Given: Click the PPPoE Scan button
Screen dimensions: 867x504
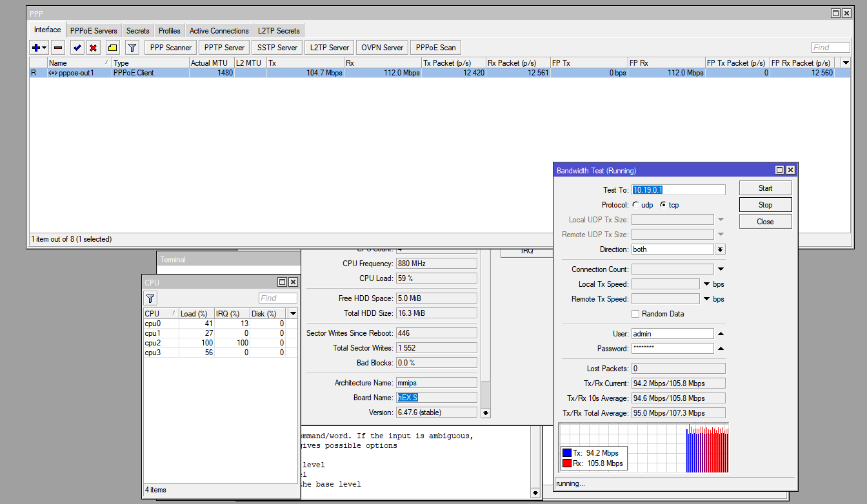Looking at the screenshot, I should (x=436, y=48).
